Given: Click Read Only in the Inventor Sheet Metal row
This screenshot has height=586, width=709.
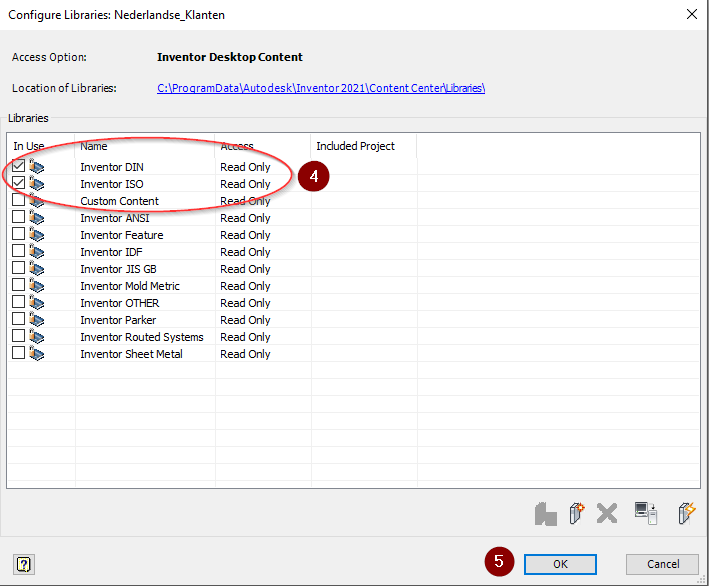Looking at the screenshot, I should [x=245, y=354].
